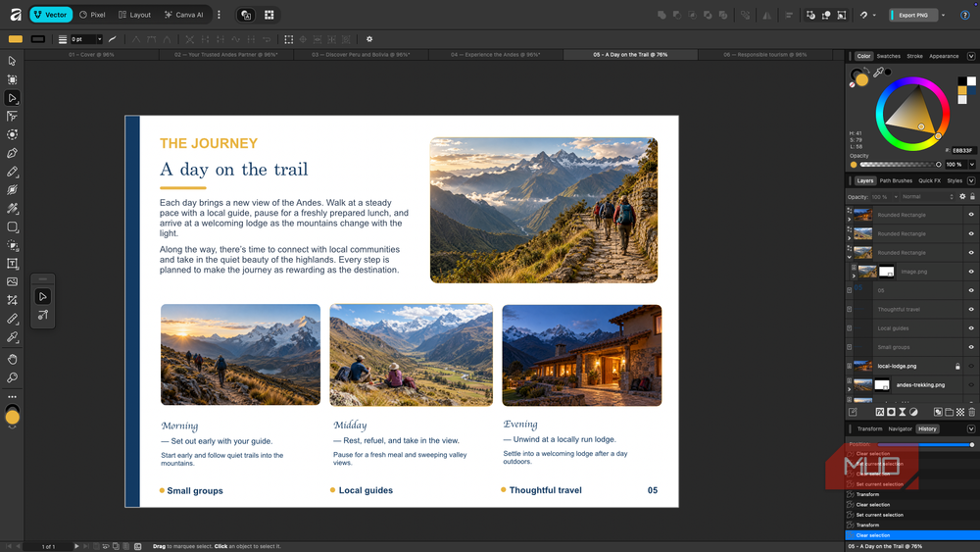Open the Color panel options menu
This screenshot has width=980, height=552.
point(971,56)
